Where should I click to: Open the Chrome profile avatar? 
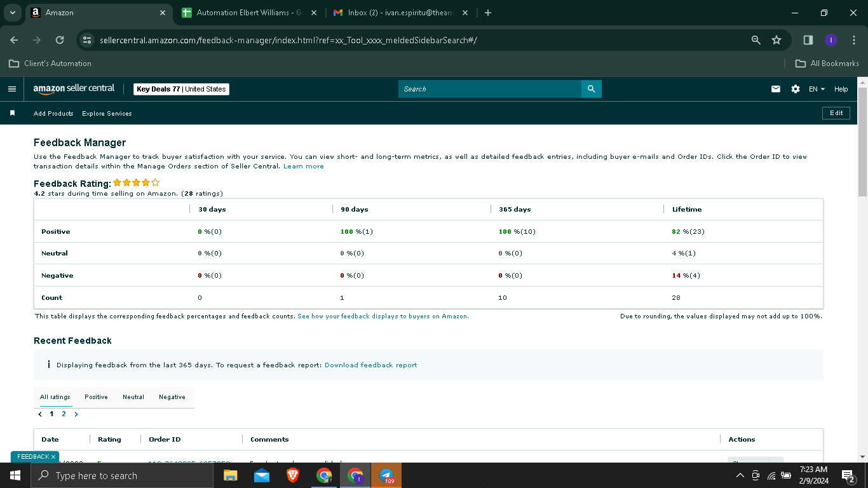coord(831,40)
